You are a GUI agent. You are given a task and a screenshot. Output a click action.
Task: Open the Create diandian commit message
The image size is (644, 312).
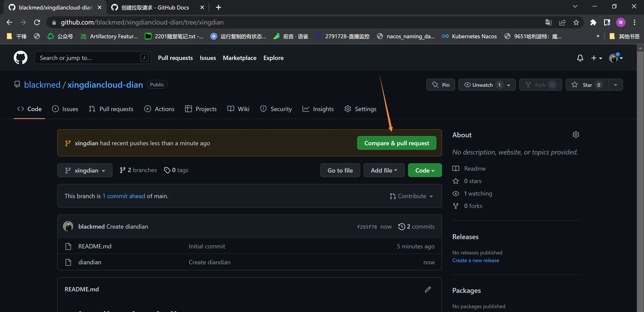point(127,226)
